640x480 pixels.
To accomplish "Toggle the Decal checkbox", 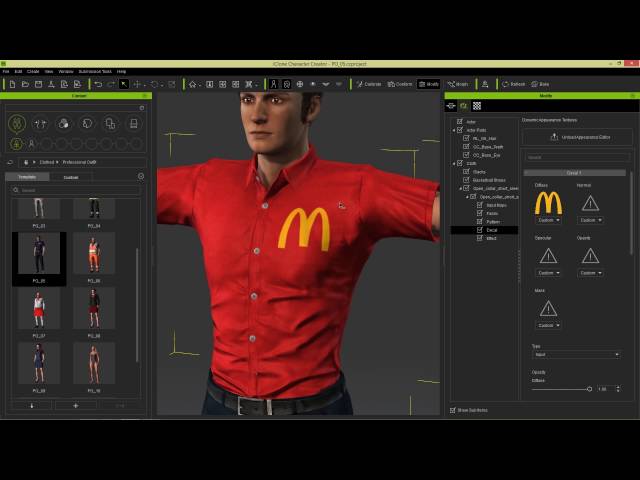I will coord(480,230).
